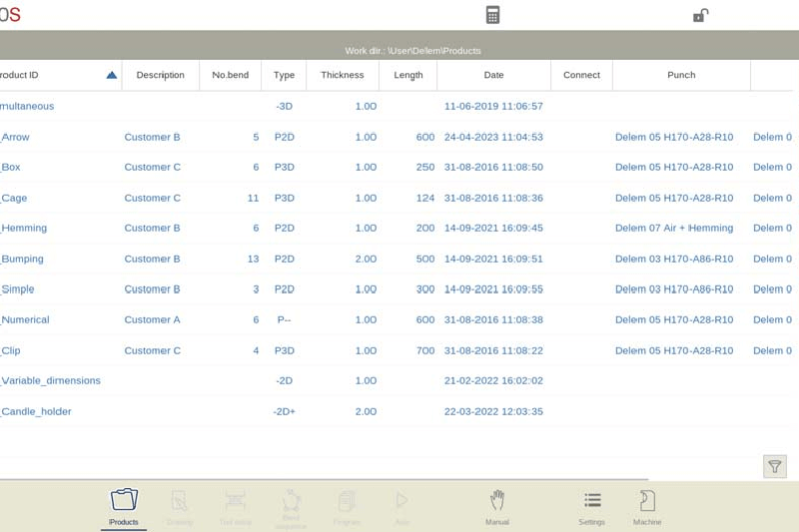Click the greyed Tool setup icon
The width and height of the screenshot is (799, 532).
pos(235,503)
